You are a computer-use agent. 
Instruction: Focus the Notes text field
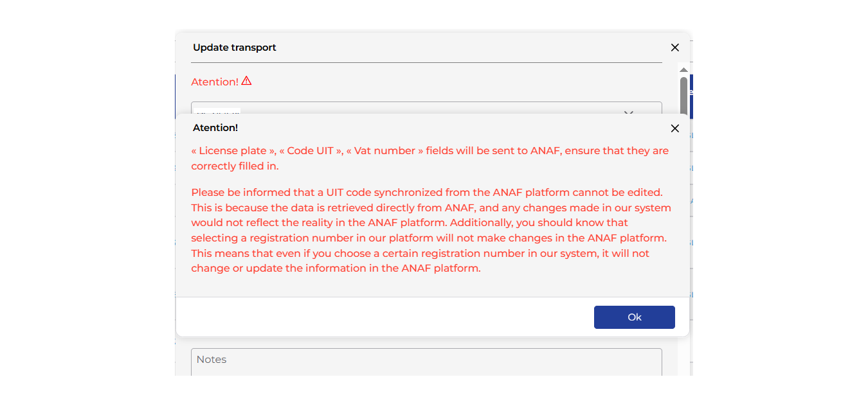point(426,362)
